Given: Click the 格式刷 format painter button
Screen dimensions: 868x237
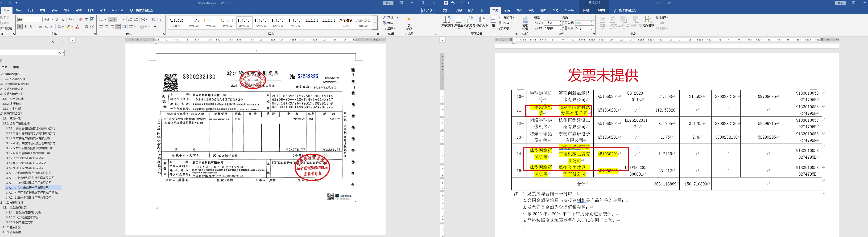Looking at the screenshot, I should click(6, 28).
